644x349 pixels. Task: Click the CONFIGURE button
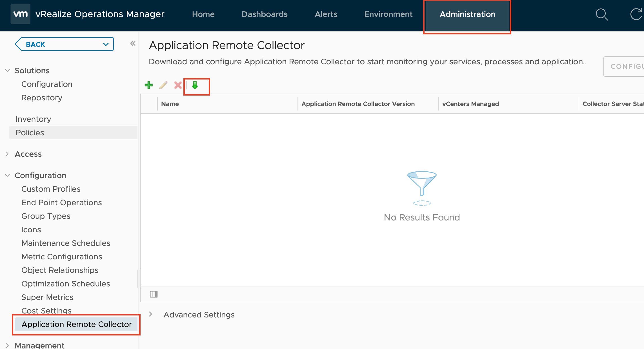click(x=624, y=67)
